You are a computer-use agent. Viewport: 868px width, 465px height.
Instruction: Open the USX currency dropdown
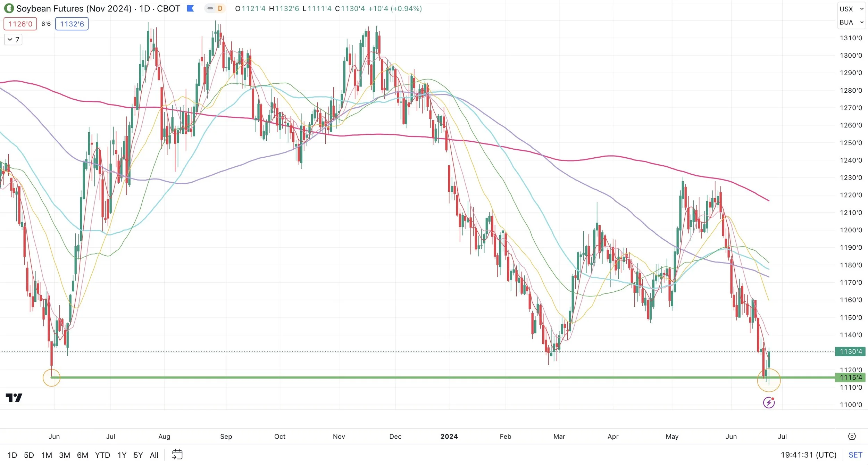tap(851, 9)
